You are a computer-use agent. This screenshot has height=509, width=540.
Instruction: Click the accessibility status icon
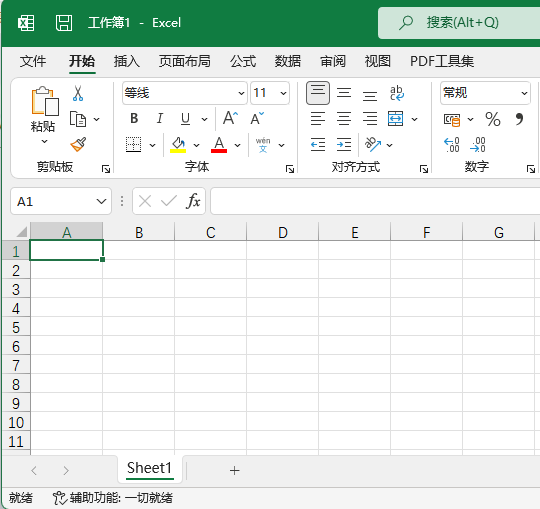[x=59, y=498]
